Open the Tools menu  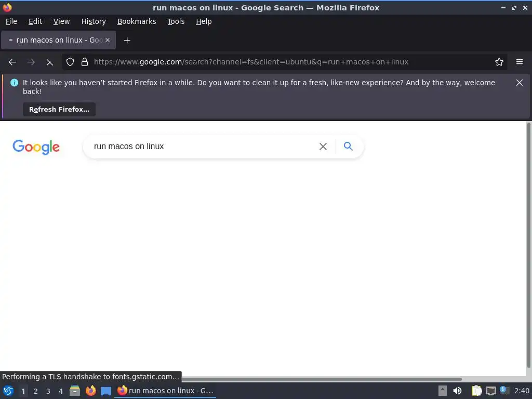tap(176, 21)
